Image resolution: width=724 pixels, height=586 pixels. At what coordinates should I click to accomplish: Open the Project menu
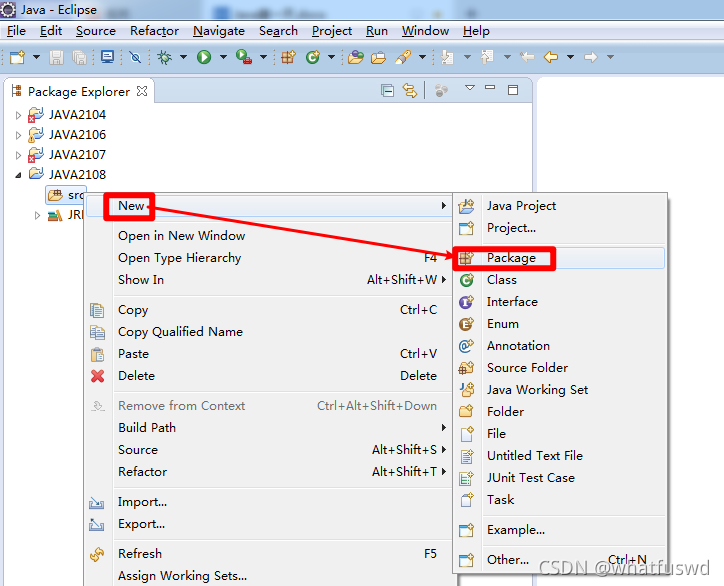[x=332, y=31]
